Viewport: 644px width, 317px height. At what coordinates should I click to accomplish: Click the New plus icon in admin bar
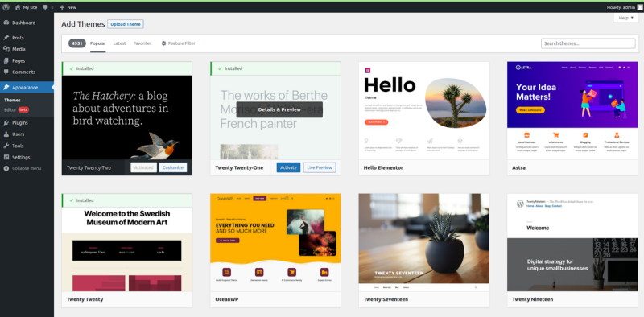point(62,7)
